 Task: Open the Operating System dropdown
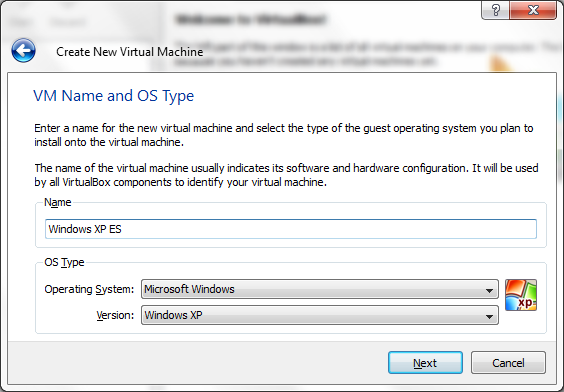point(320,289)
